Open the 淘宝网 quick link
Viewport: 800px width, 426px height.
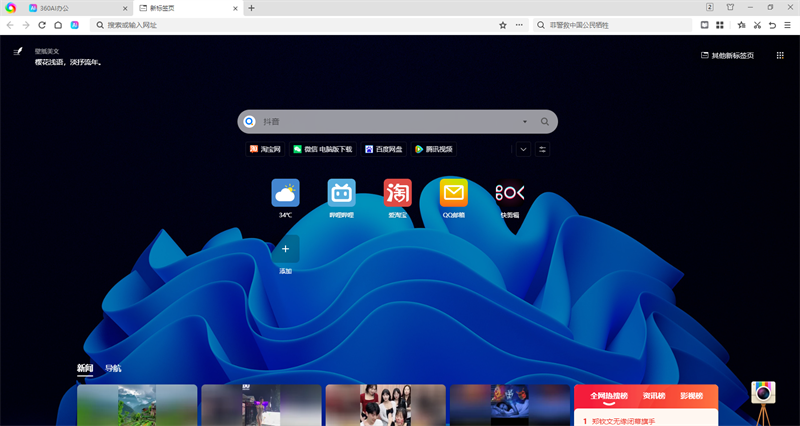point(266,149)
